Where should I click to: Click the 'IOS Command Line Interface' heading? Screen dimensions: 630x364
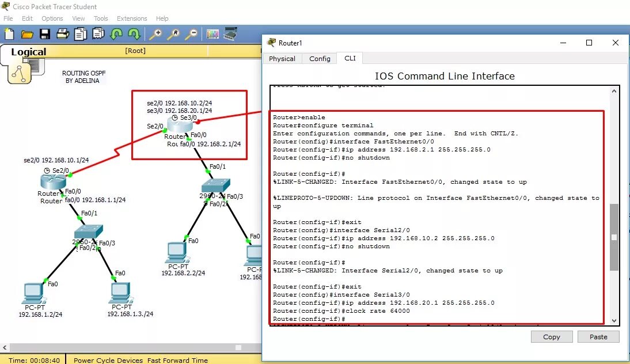[445, 76]
